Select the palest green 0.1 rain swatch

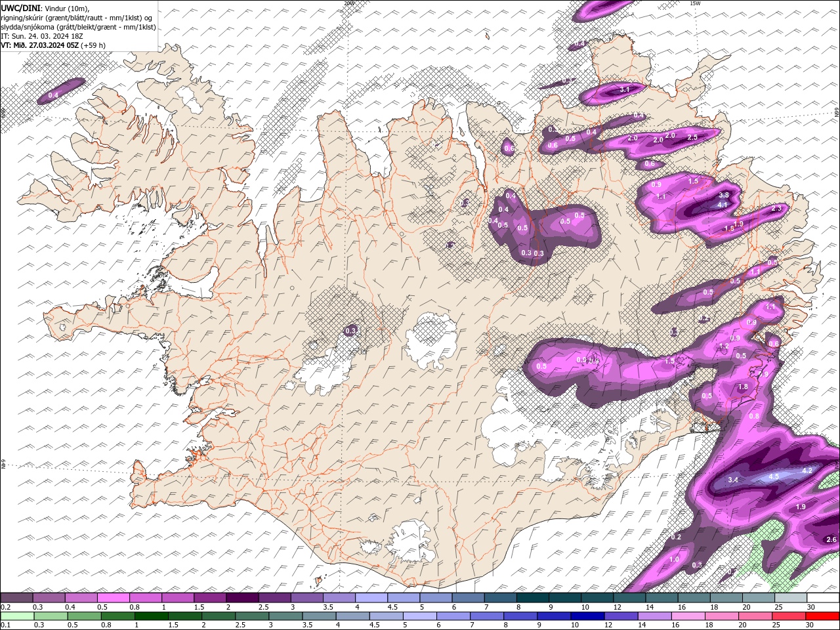[17, 616]
